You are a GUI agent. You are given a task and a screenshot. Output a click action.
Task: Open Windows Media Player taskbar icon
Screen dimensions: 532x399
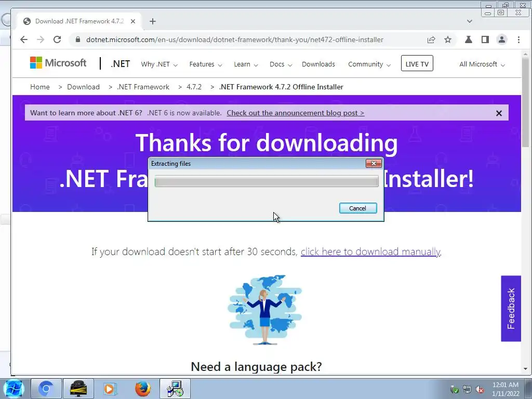(110, 389)
